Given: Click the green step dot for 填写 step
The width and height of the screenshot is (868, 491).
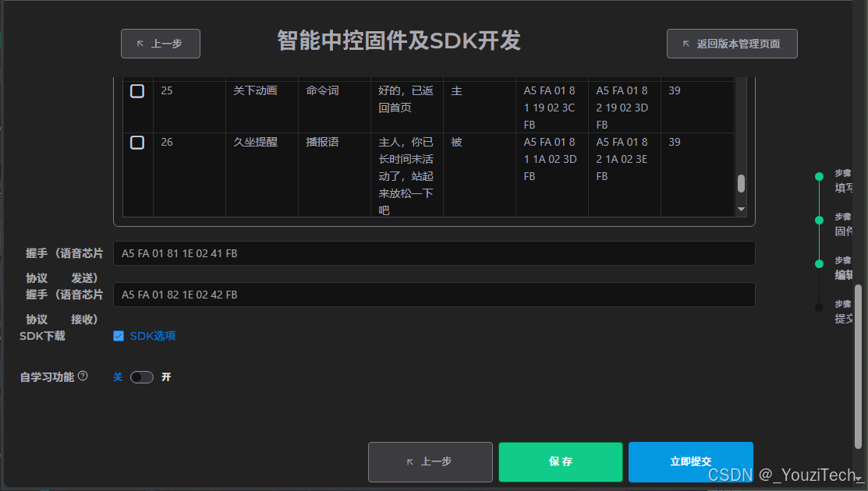Looking at the screenshot, I should (x=818, y=175).
